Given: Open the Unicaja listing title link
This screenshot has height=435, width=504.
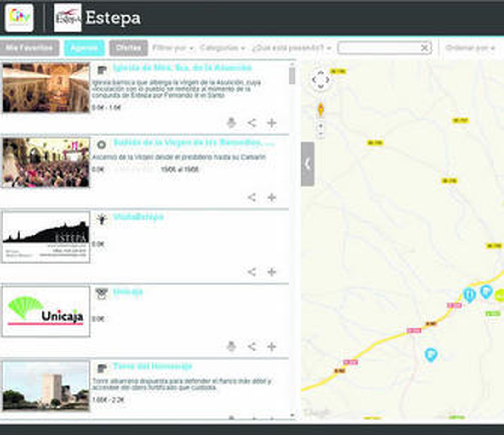Looking at the screenshot, I should pyautogui.click(x=128, y=292).
